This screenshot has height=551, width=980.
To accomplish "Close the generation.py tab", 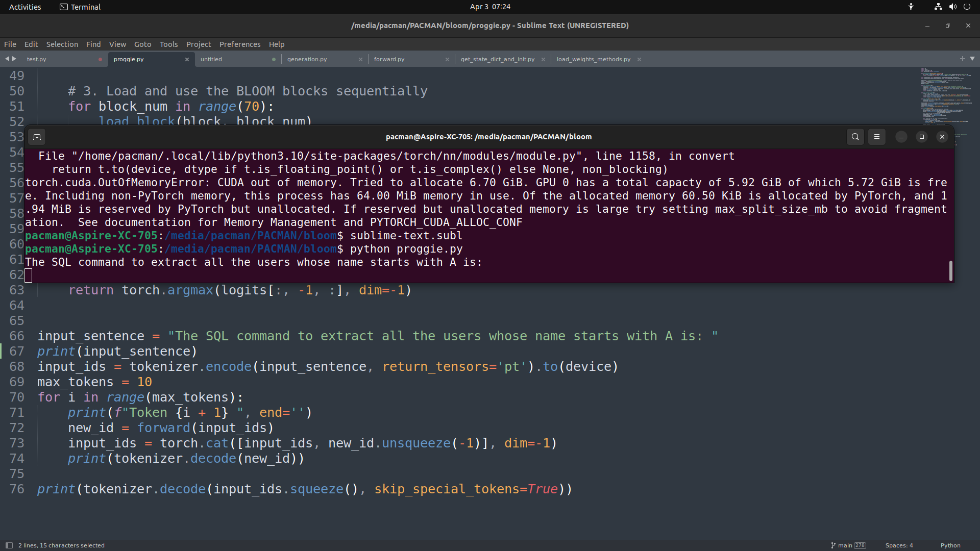I will [360, 60].
